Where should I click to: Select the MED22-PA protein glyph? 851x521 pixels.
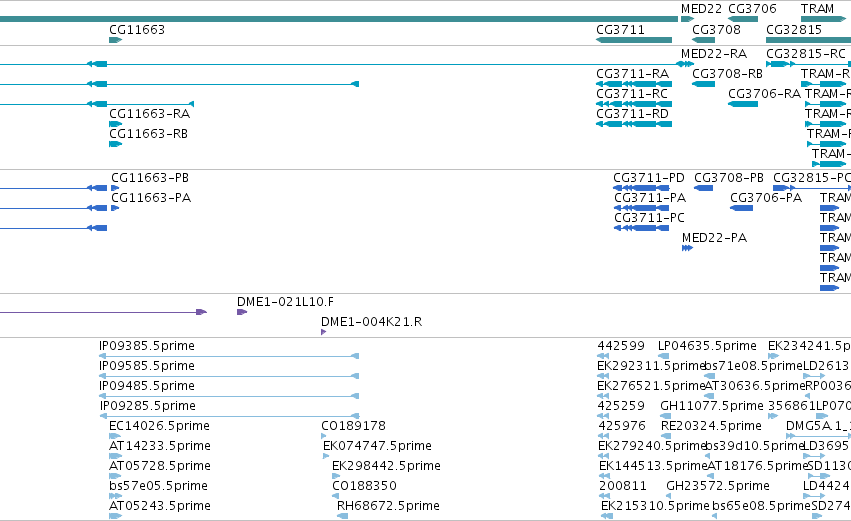[687, 248]
